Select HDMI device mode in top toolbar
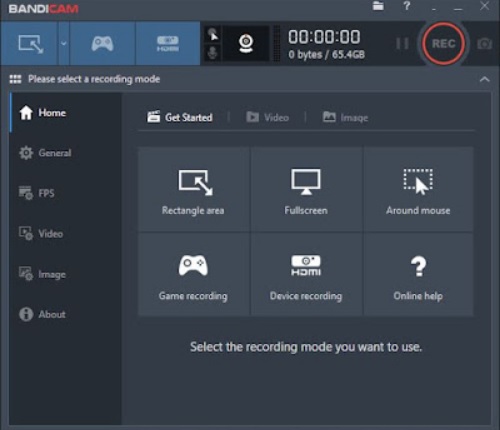This screenshot has height=430, width=500. pos(168,44)
